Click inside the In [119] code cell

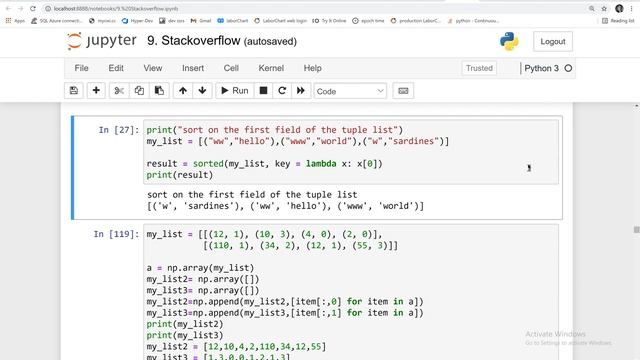[351, 292]
